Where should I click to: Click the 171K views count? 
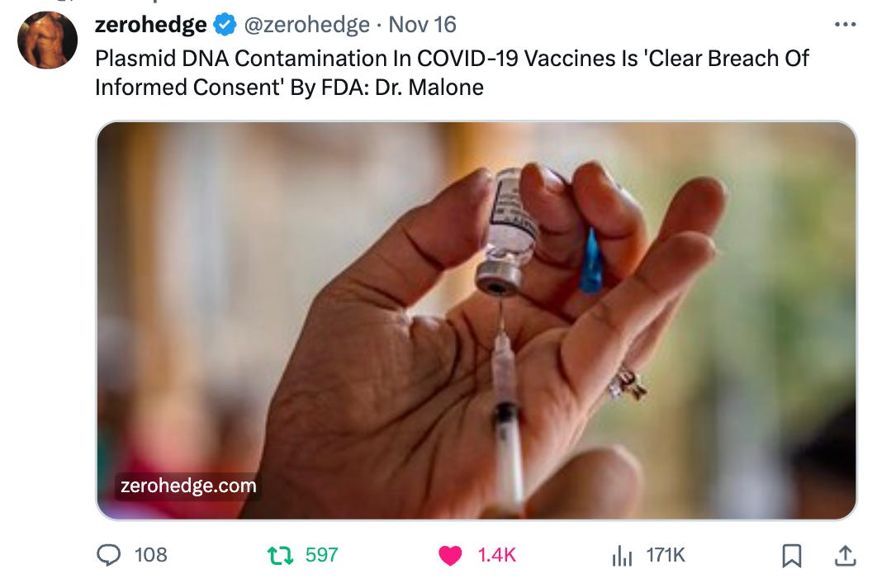point(666,555)
